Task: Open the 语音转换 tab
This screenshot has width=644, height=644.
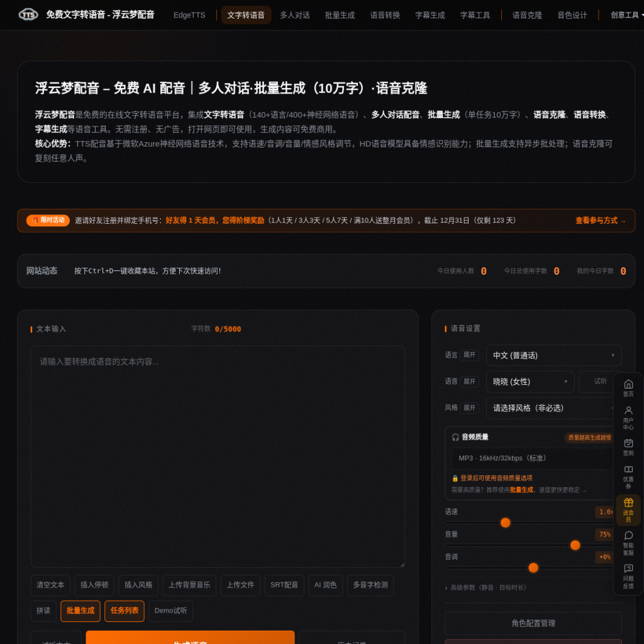Action: (386, 15)
